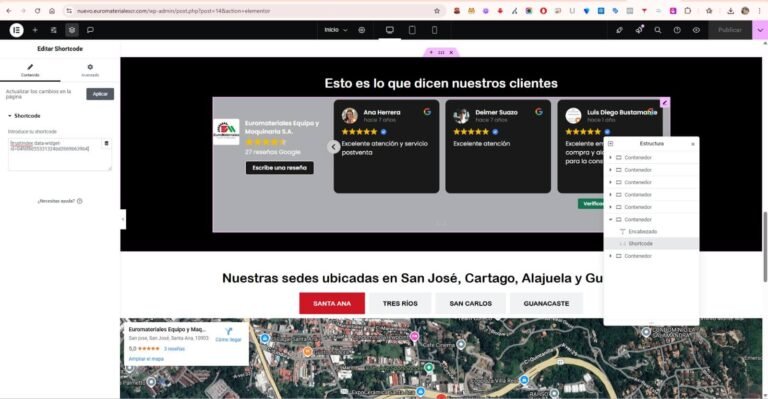Select the GUANACASTE location tab
The height and width of the screenshot is (399, 768).
click(x=546, y=304)
